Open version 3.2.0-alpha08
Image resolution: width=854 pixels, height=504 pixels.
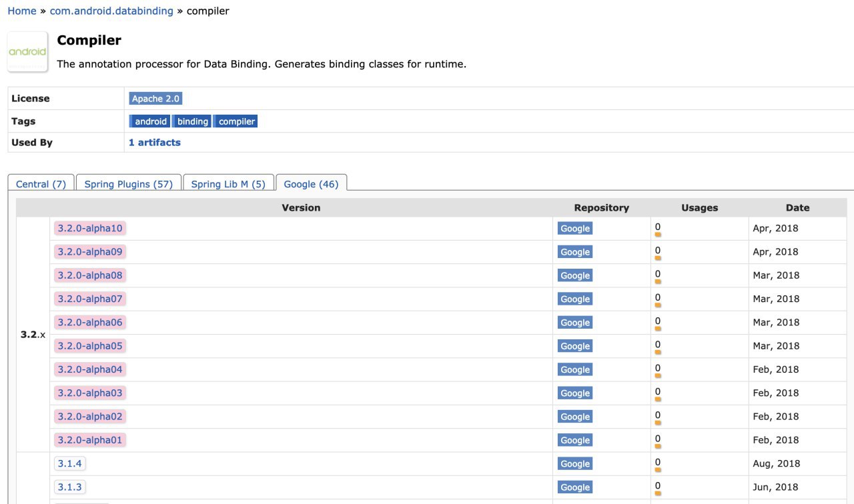coord(90,275)
